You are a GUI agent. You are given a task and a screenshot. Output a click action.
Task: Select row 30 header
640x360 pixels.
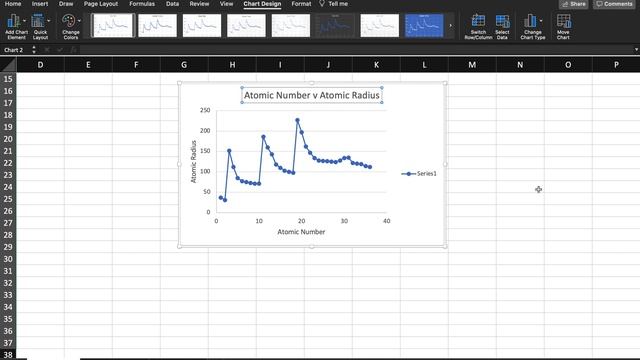point(8,259)
